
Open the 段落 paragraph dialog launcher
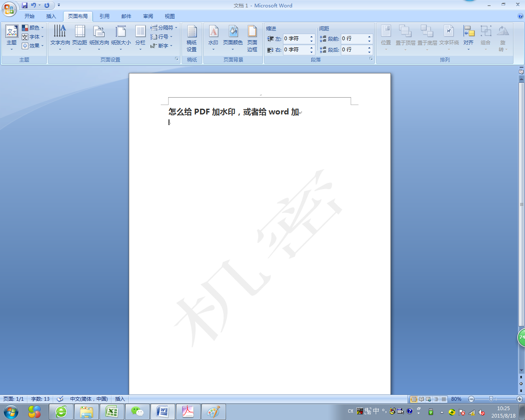point(371,59)
